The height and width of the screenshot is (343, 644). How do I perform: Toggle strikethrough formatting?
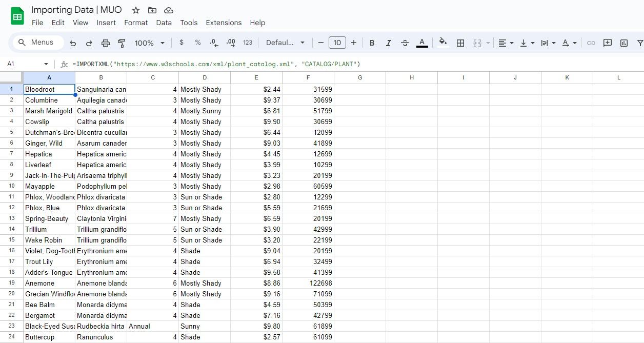click(x=405, y=43)
